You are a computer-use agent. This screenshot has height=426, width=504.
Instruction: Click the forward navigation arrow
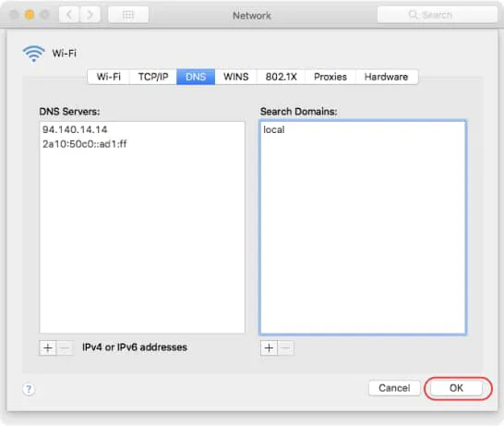[x=90, y=15]
